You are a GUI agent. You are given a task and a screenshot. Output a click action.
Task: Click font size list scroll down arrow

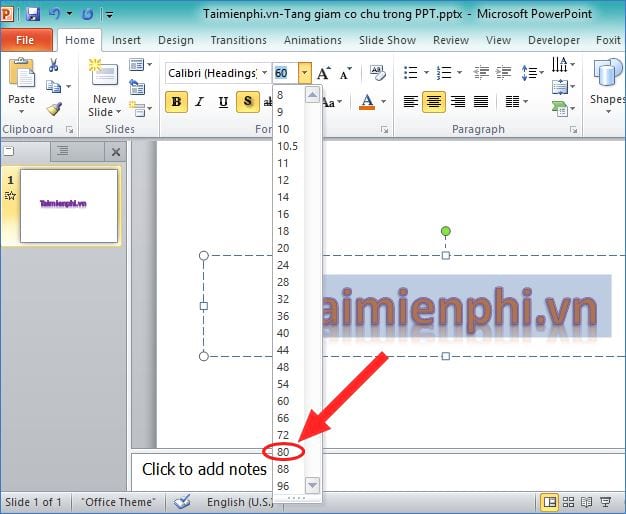(312, 485)
